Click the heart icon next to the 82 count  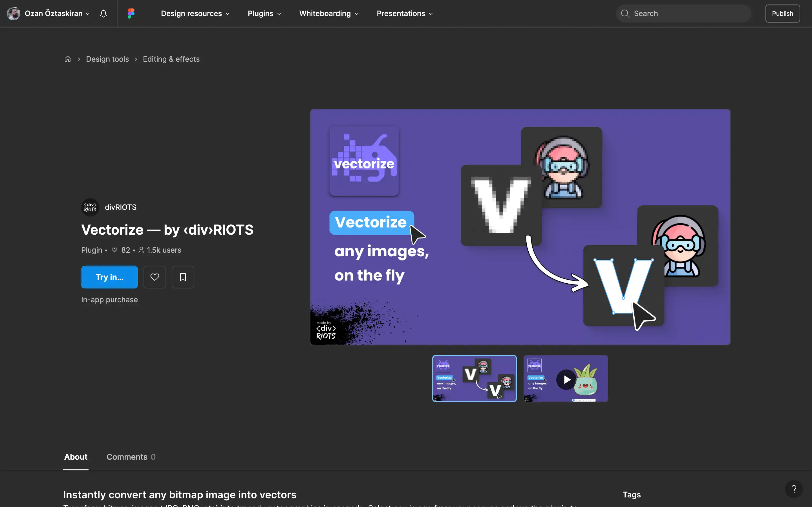(x=114, y=250)
